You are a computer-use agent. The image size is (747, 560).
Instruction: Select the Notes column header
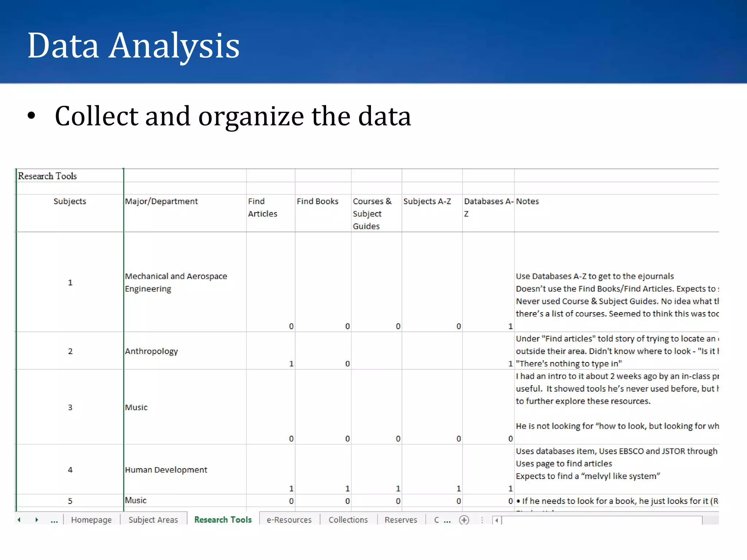(616, 213)
